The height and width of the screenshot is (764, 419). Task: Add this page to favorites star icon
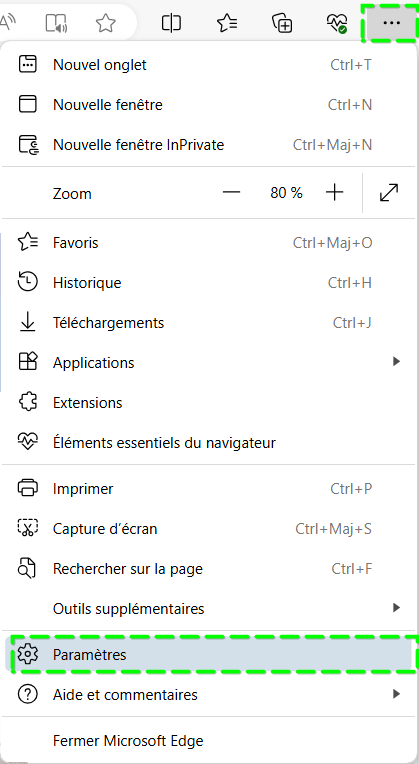pos(105,23)
